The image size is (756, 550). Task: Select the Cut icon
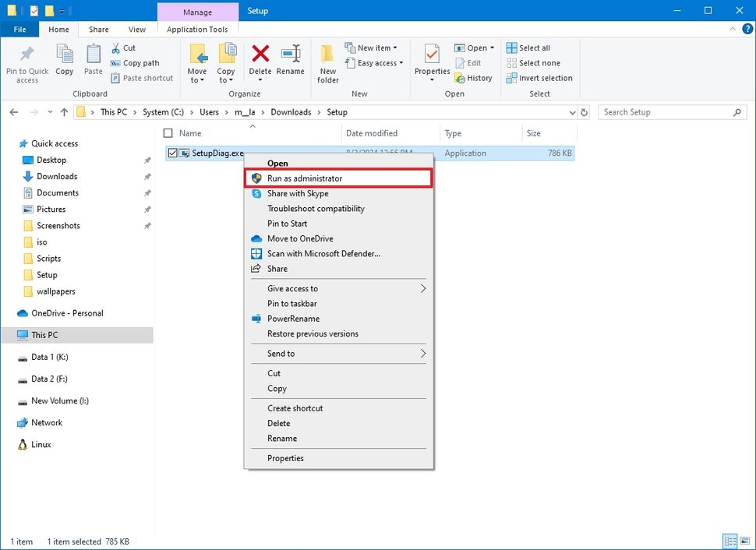[123, 48]
